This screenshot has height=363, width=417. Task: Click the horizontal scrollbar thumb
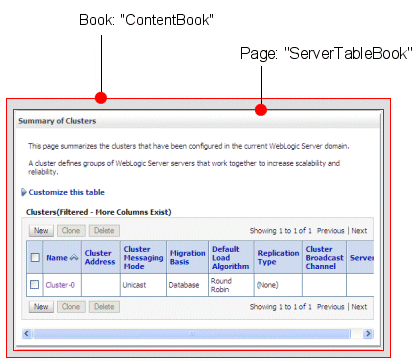(192, 333)
